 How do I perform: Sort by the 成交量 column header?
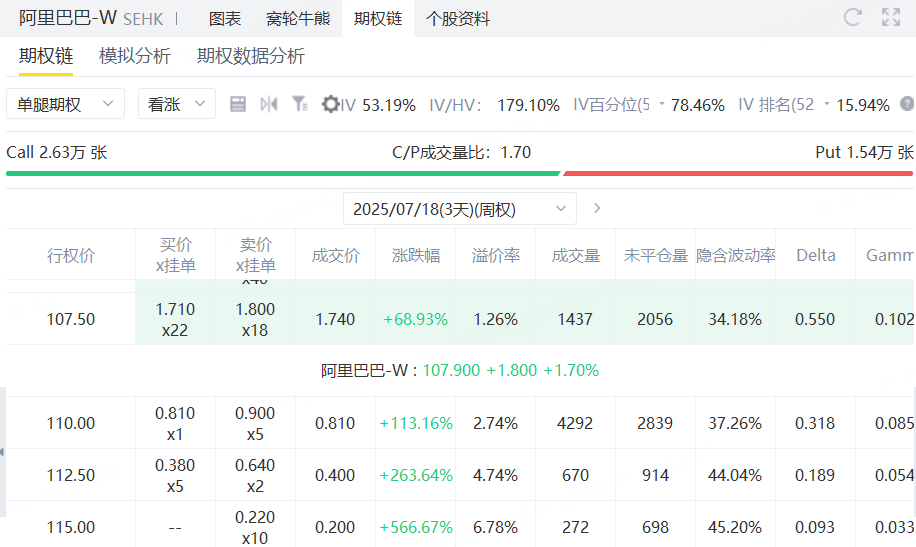pos(575,255)
